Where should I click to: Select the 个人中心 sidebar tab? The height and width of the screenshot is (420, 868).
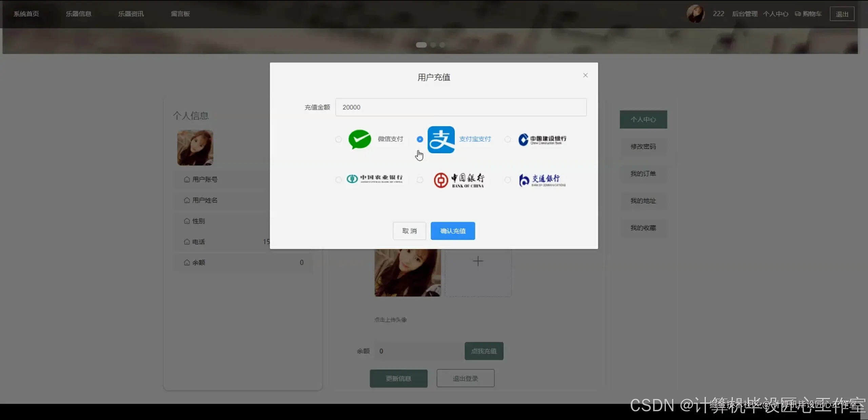coord(643,120)
